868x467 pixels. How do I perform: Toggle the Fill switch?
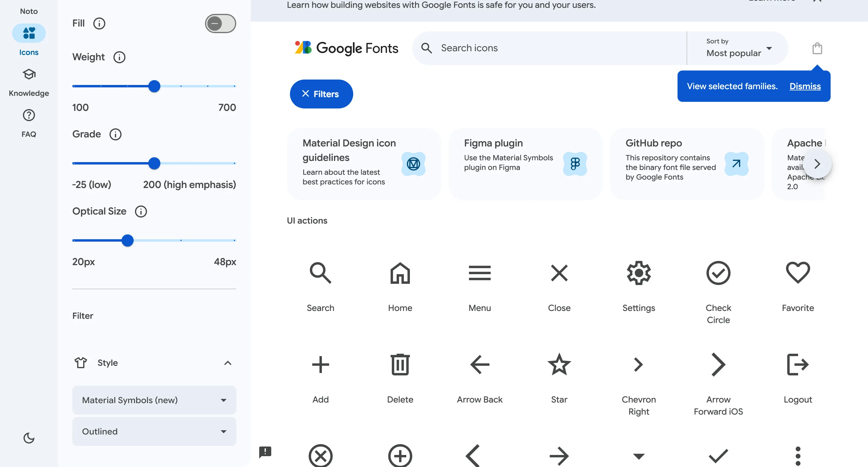coord(220,23)
